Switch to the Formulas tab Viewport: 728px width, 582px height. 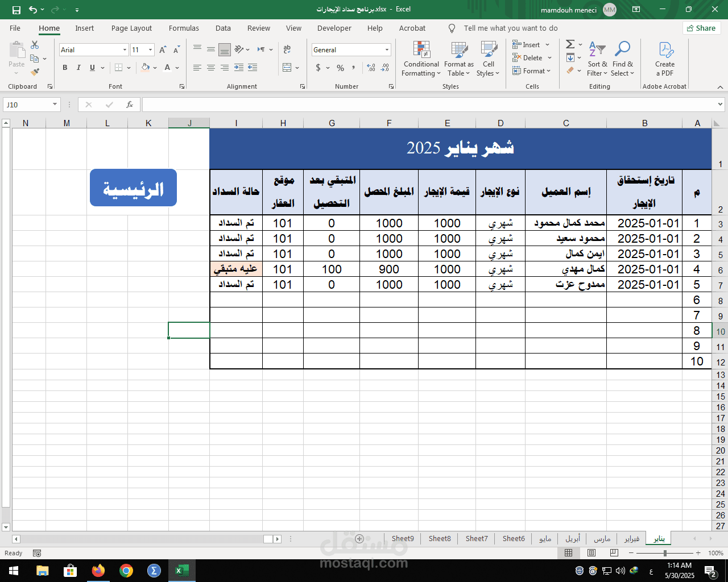(x=184, y=28)
